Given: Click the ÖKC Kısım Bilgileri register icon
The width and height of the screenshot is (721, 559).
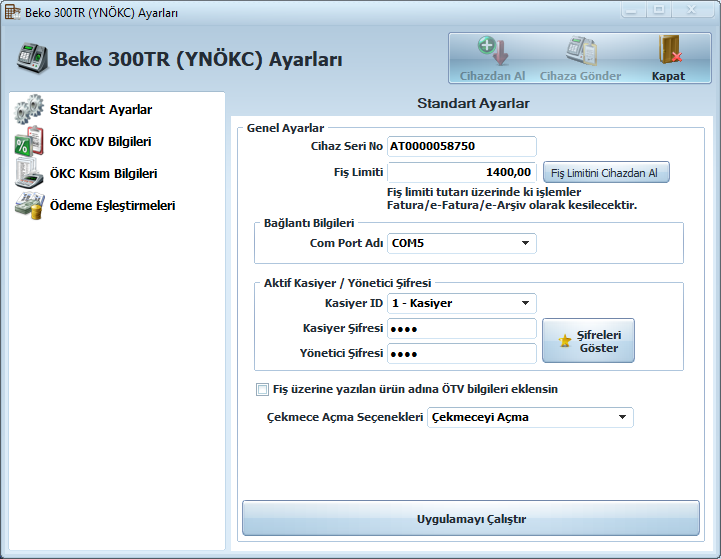Looking at the screenshot, I should [x=29, y=173].
